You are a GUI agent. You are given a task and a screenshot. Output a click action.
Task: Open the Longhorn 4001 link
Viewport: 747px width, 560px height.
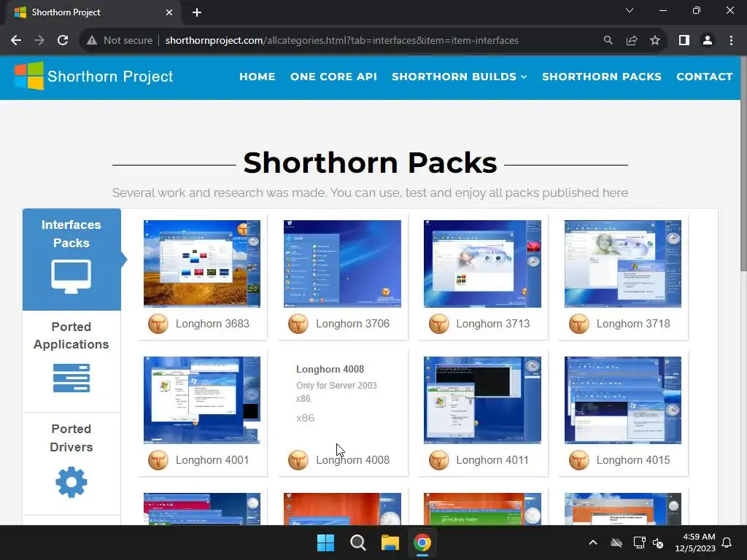pyautogui.click(x=212, y=460)
